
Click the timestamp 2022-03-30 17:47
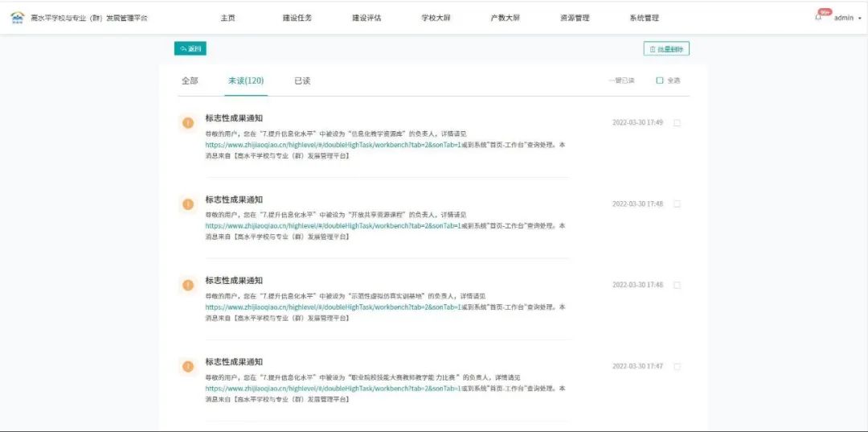[637, 366]
